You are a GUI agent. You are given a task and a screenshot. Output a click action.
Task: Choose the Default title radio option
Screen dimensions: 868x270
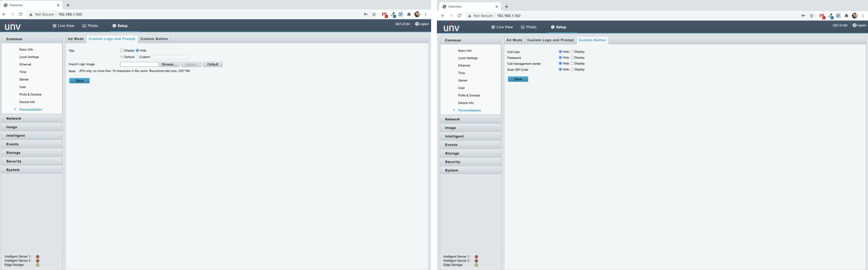122,57
